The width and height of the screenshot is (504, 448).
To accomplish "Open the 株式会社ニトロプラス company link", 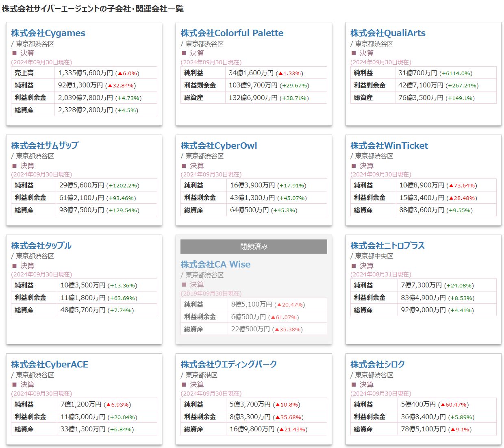I will pos(387,246).
